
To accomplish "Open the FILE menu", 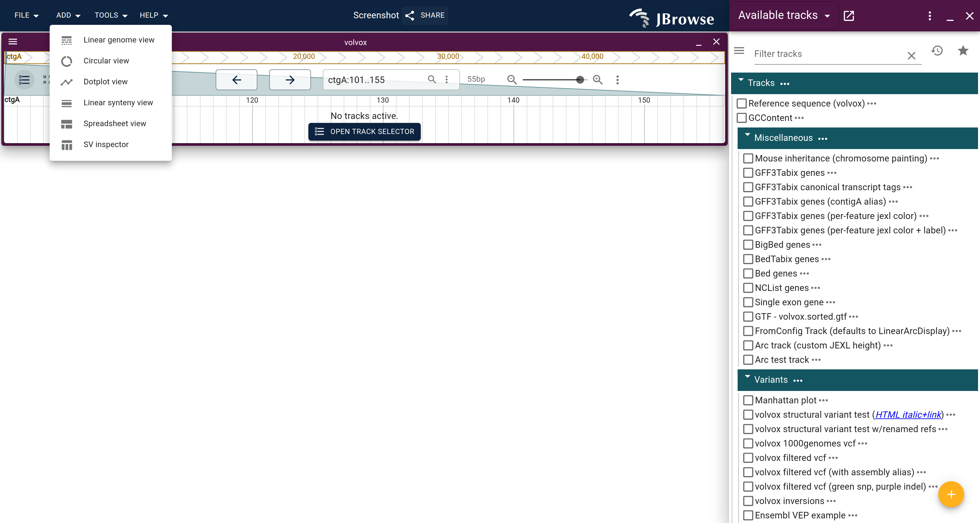I will [x=27, y=15].
